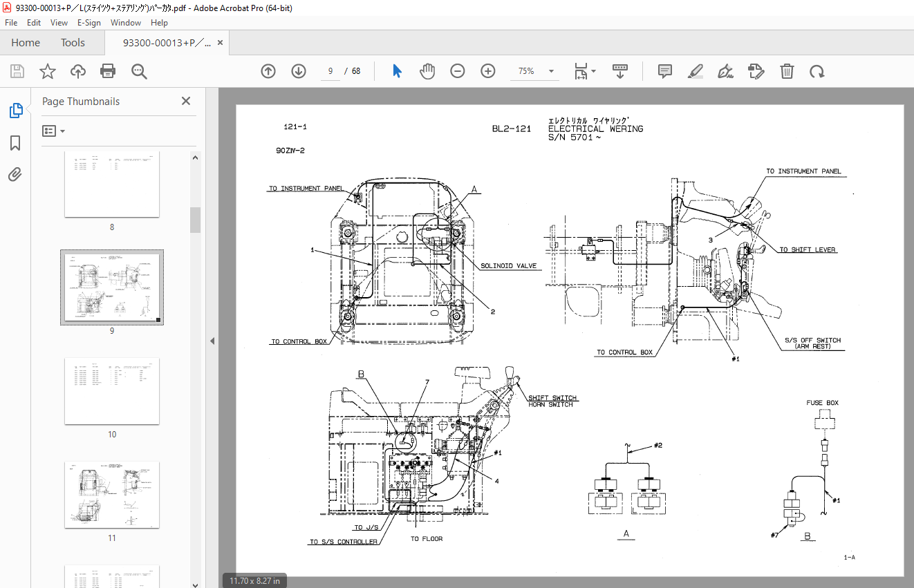Image resolution: width=914 pixels, height=588 pixels.
Task: Click the page number input field
Action: 330,71
